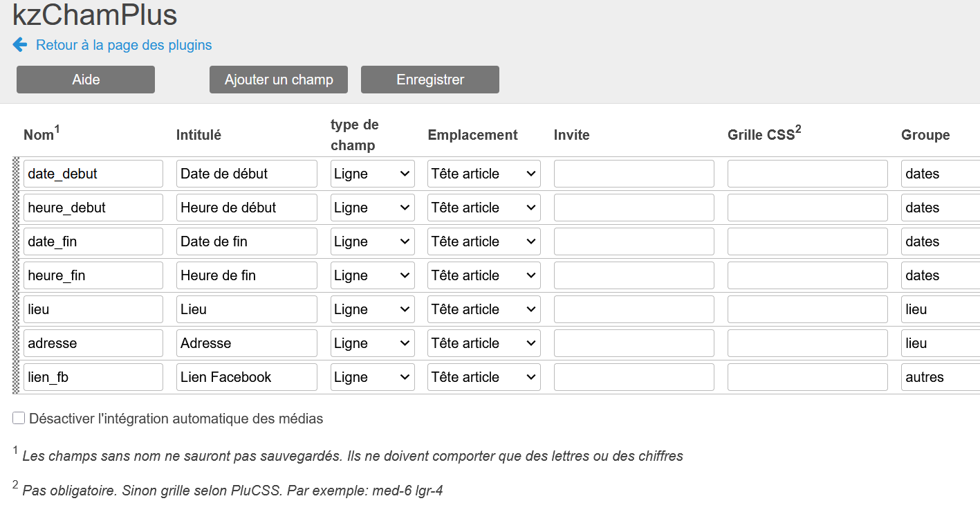Click drag handle of lien_fb row
This screenshot has height=512, width=980.
click(16, 377)
